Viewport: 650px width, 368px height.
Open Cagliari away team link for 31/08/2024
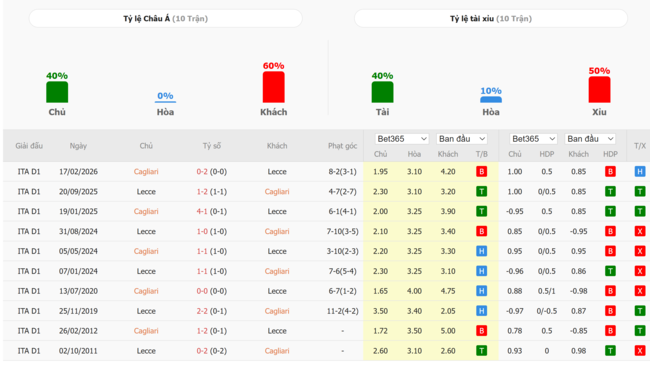(277, 231)
